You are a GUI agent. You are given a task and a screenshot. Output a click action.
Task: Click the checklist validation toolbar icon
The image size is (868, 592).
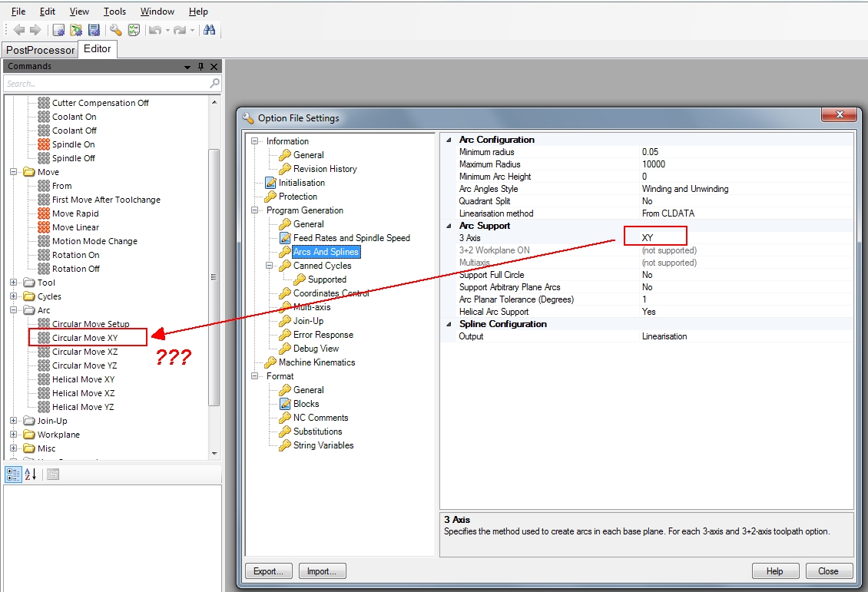[x=134, y=30]
